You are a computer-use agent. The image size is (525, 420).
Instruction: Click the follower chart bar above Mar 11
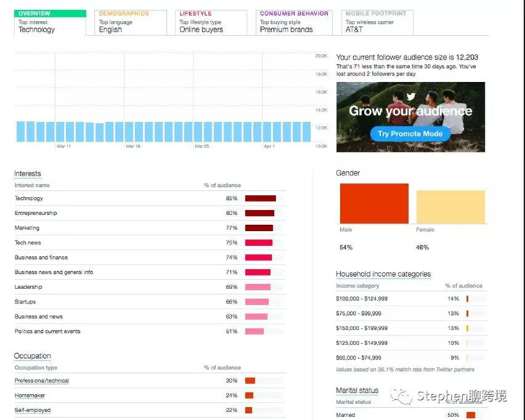63,131
